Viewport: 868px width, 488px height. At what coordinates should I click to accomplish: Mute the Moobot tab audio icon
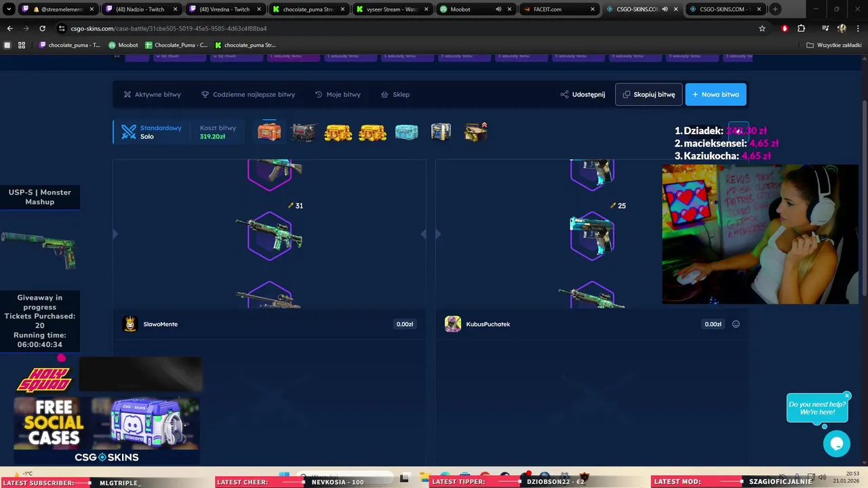[498, 9]
